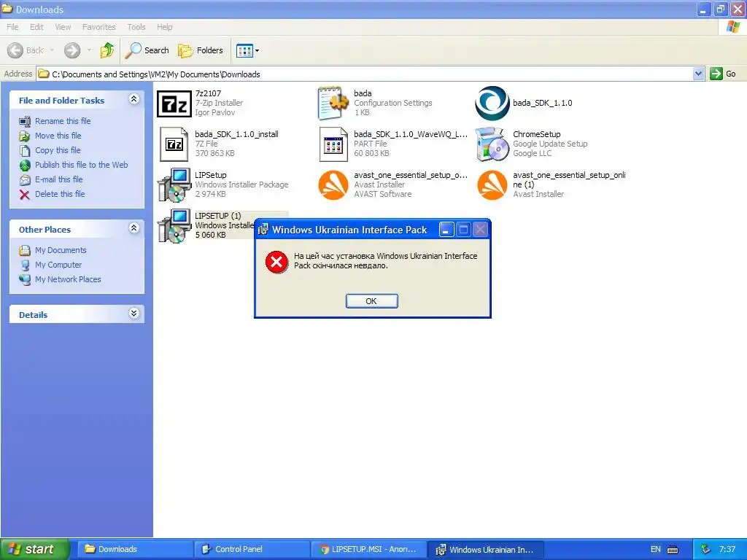The image size is (747, 560).
Task: Open the Forward history dropdown arrow
Action: click(89, 50)
